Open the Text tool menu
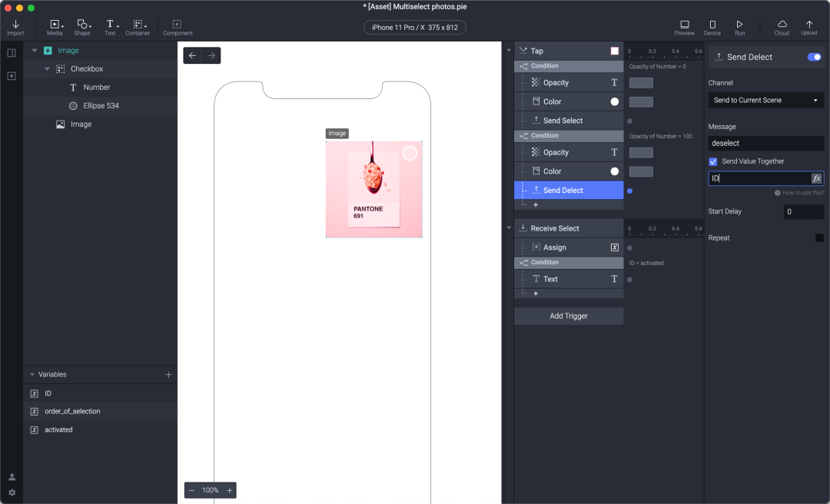Image resolution: width=830 pixels, height=504 pixels. point(110,28)
